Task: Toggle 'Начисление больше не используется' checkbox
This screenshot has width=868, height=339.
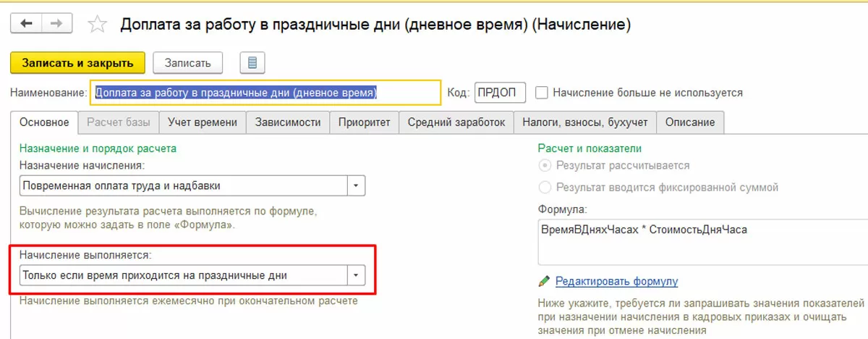Action: [541, 93]
